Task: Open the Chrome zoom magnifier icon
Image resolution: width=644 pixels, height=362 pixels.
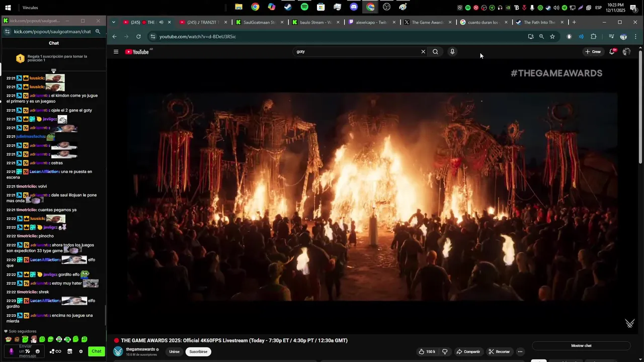Action: pos(541,36)
